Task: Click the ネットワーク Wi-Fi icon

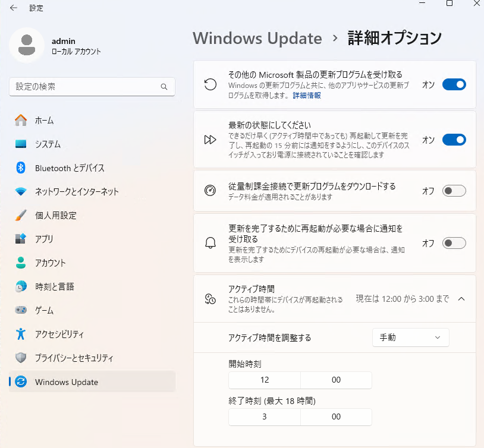Action: (x=21, y=191)
